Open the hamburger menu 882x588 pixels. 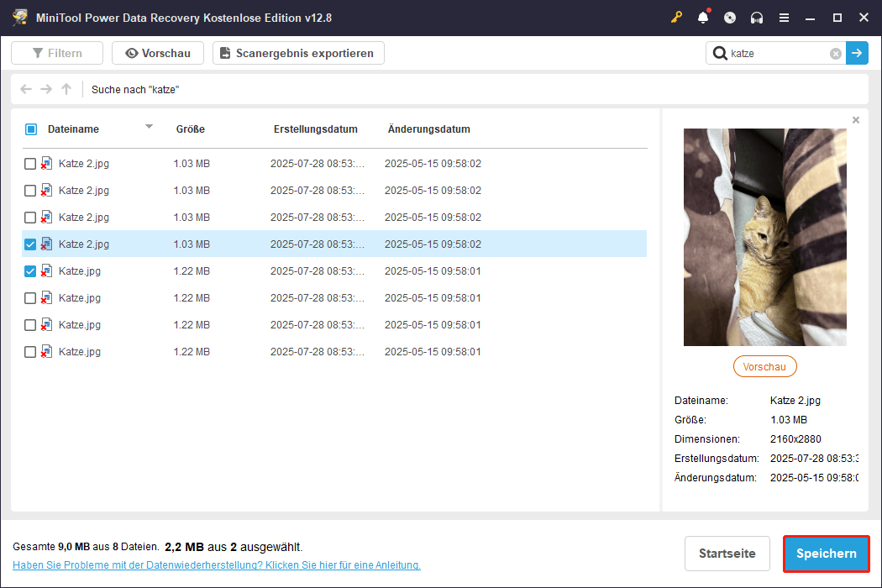[x=784, y=17]
